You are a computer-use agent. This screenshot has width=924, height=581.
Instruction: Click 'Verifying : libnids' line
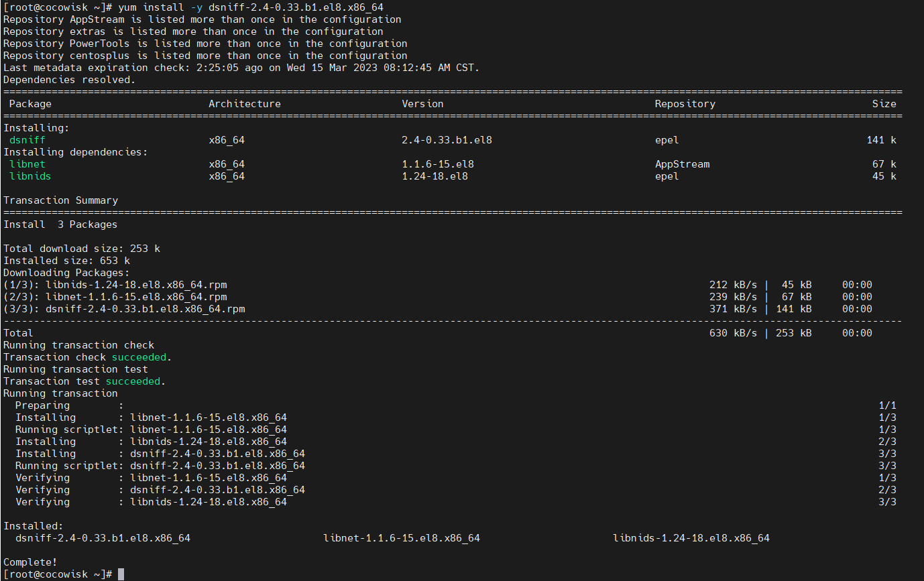tap(456, 502)
